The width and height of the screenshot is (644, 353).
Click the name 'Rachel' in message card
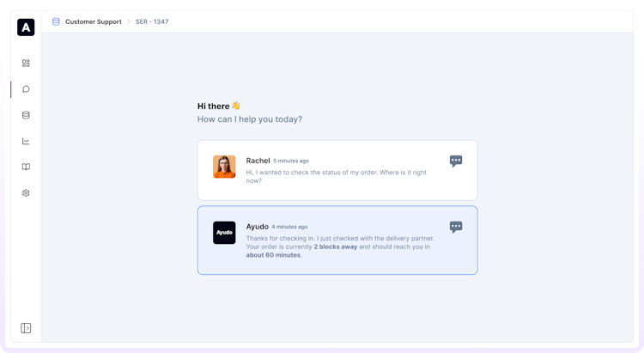coord(258,161)
